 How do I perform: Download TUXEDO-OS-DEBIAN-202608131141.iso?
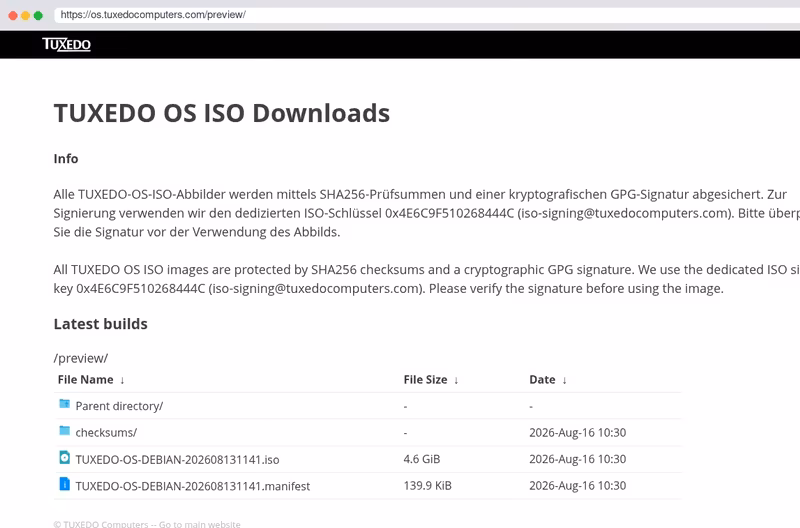(177, 460)
